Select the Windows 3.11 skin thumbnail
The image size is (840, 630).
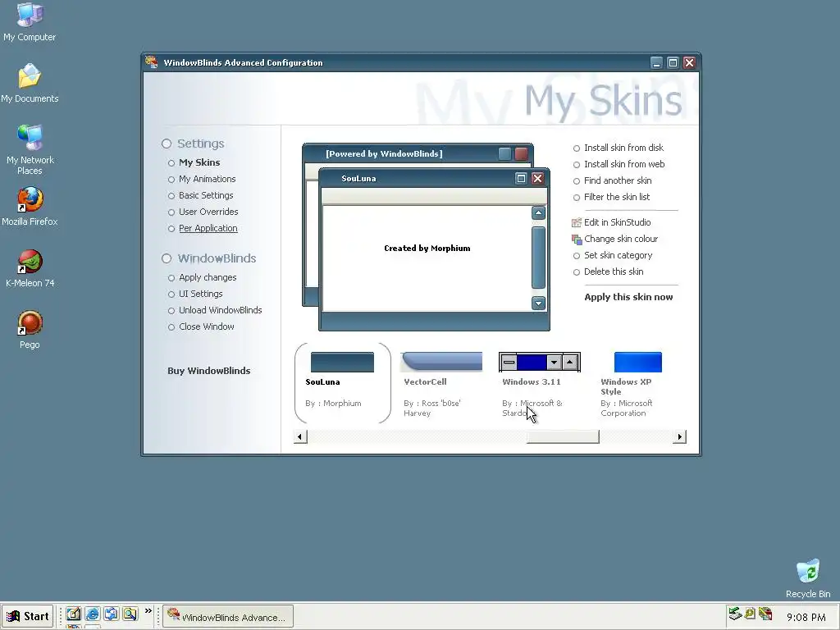[540, 362]
